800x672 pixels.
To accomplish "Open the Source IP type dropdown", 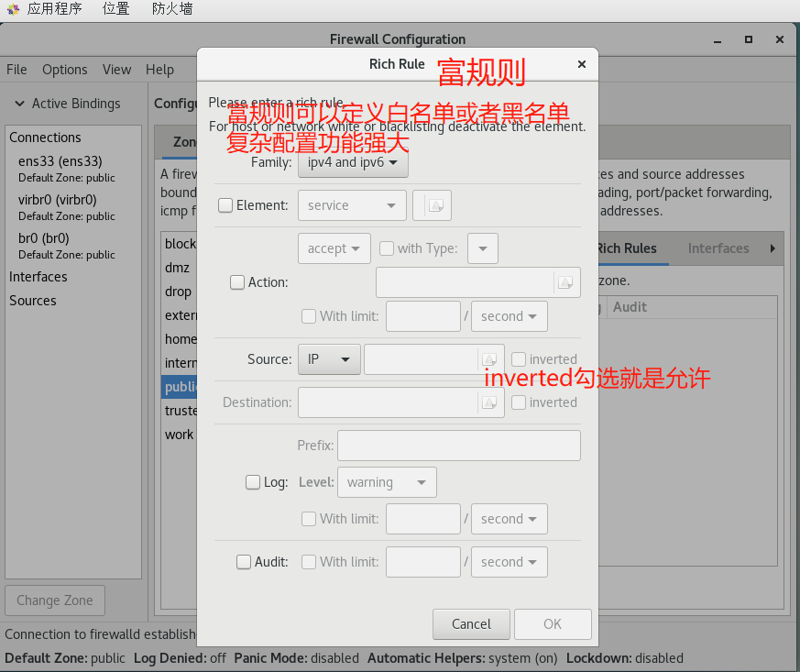I will pos(329,359).
